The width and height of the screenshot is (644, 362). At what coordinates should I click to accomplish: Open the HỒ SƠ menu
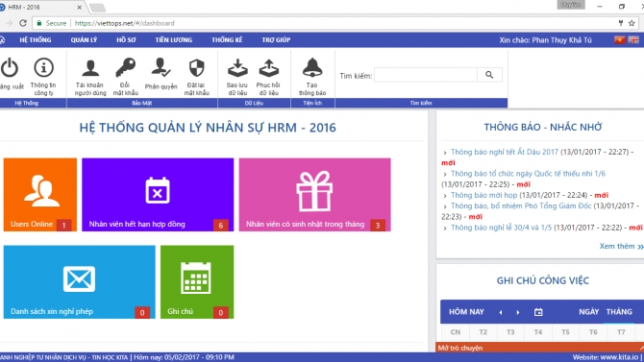point(126,39)
